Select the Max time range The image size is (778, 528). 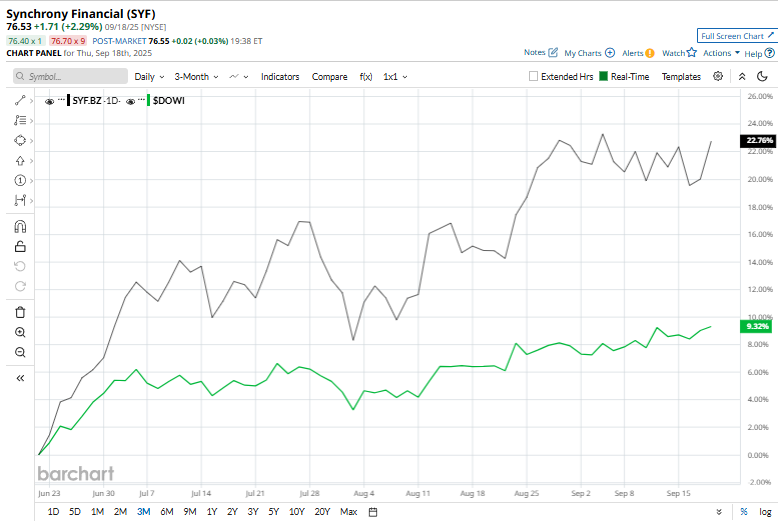[x=349, y=512]
